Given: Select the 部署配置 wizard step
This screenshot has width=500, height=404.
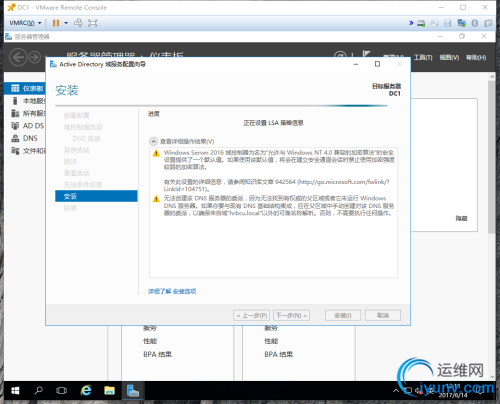Looking at the screenshot, I should point(76,115).
